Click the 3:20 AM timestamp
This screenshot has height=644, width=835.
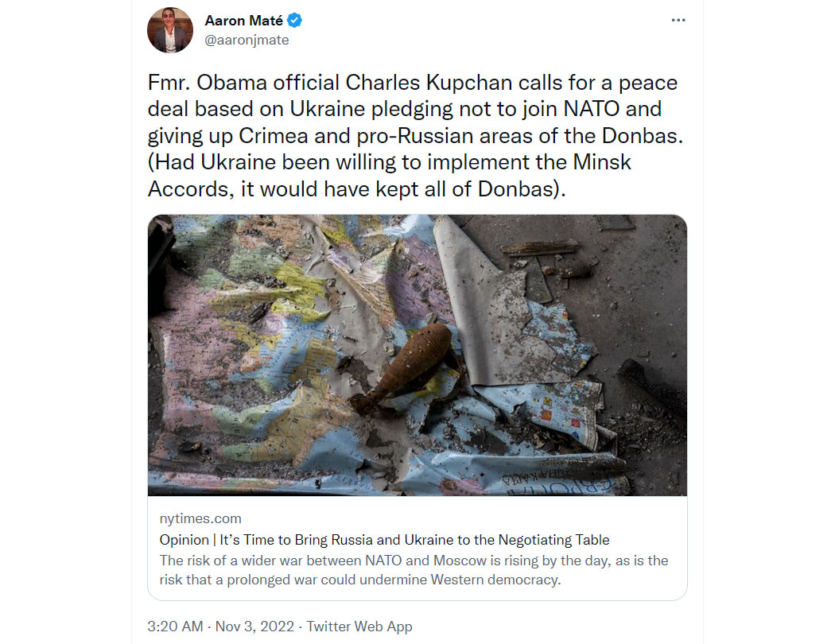175,627
